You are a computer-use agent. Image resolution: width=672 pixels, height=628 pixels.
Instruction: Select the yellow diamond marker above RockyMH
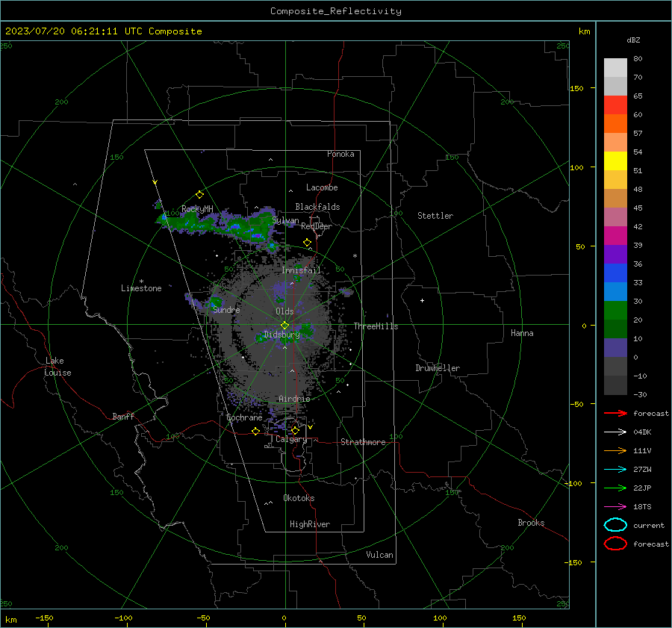click(199, 195)
